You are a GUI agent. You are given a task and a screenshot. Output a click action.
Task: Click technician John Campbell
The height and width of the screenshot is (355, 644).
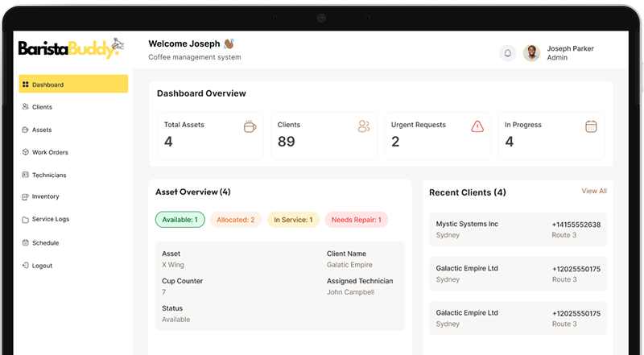click(x=350, y=292)
